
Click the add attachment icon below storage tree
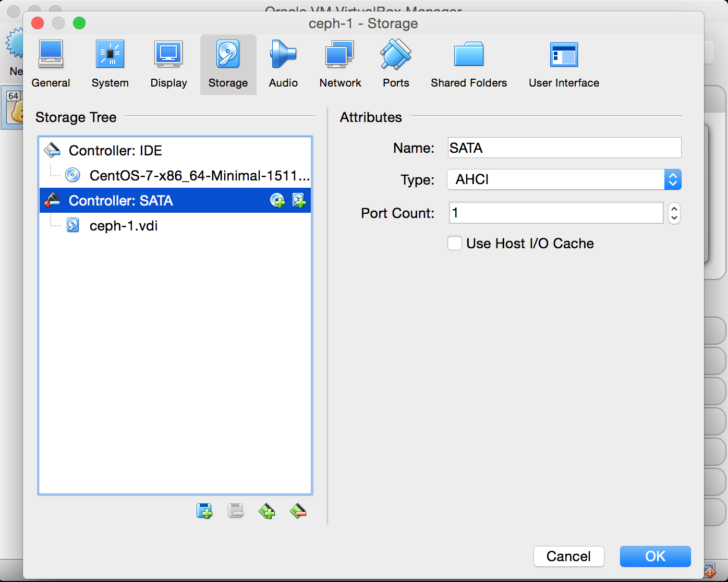point(204,511)
